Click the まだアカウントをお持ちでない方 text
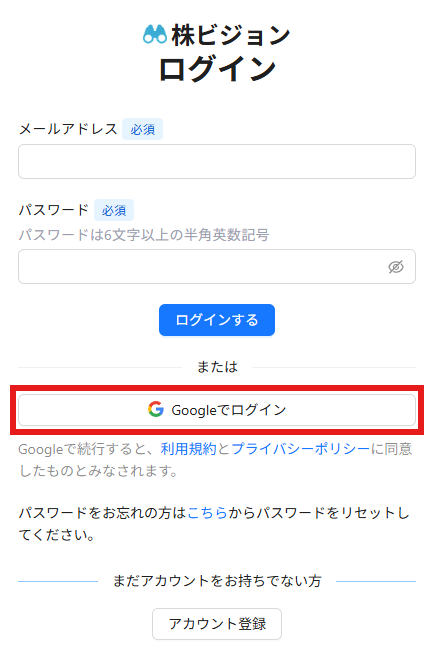The height and width of the screenshot is (660, 436). point(217,581)
